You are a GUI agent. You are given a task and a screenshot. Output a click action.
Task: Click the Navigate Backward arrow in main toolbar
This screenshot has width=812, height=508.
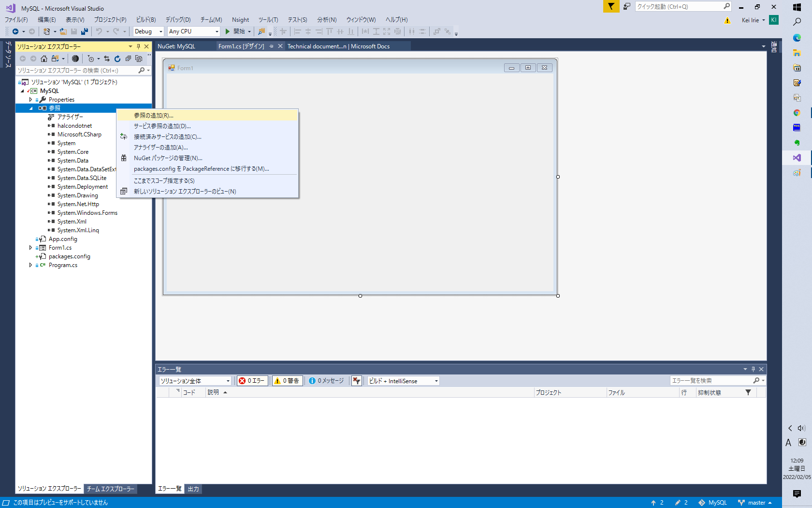click(x=15, y=31)
